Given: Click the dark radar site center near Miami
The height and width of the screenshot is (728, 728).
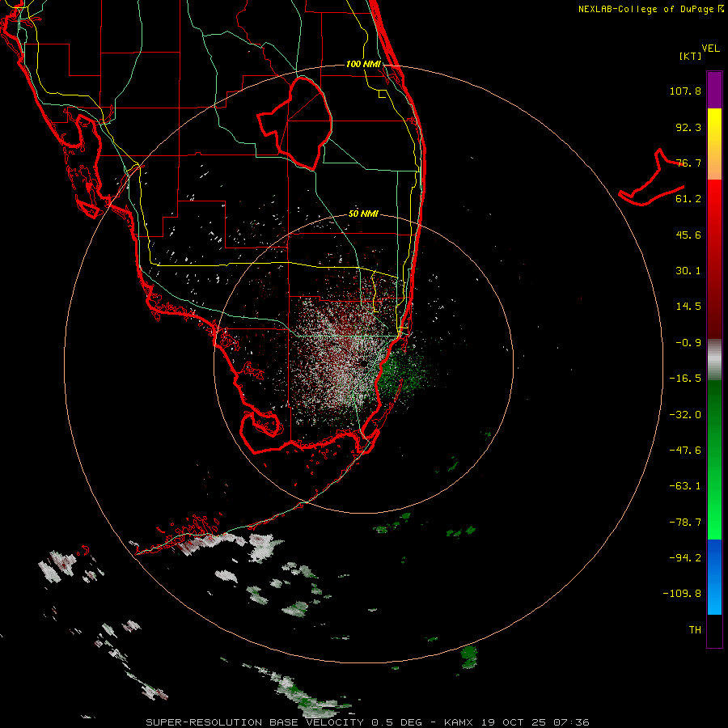Looking at the screenshot, I should point(363,362).
